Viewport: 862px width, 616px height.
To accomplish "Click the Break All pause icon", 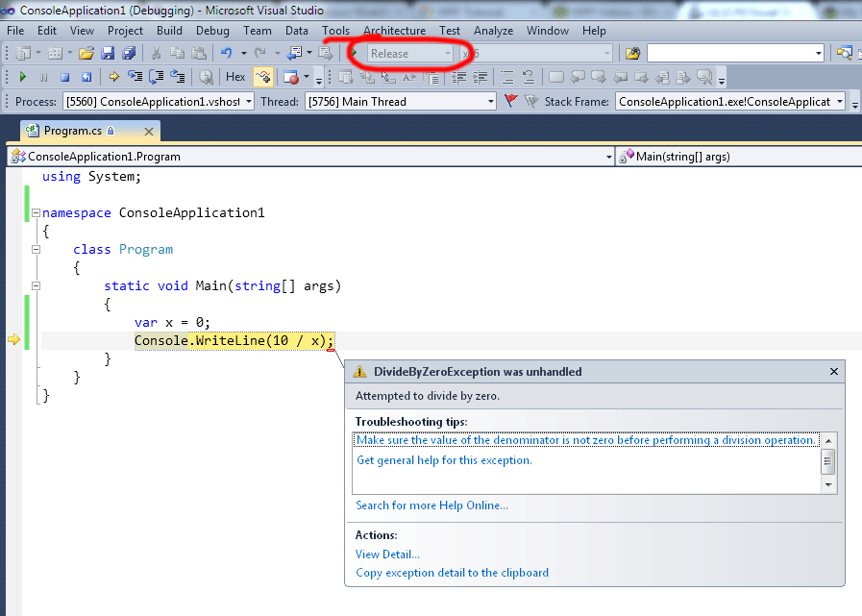I will coord(44,77).
